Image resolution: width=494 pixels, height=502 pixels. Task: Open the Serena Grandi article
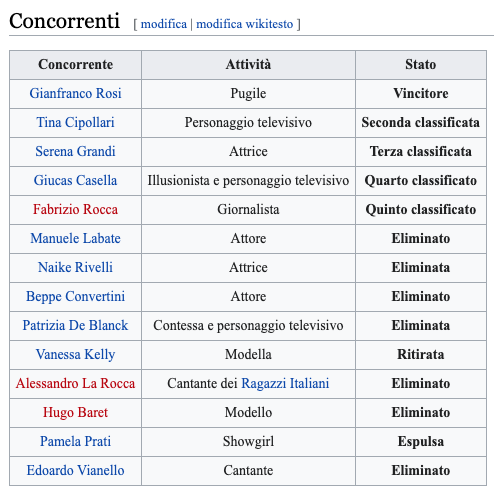(x=75, y=151)
